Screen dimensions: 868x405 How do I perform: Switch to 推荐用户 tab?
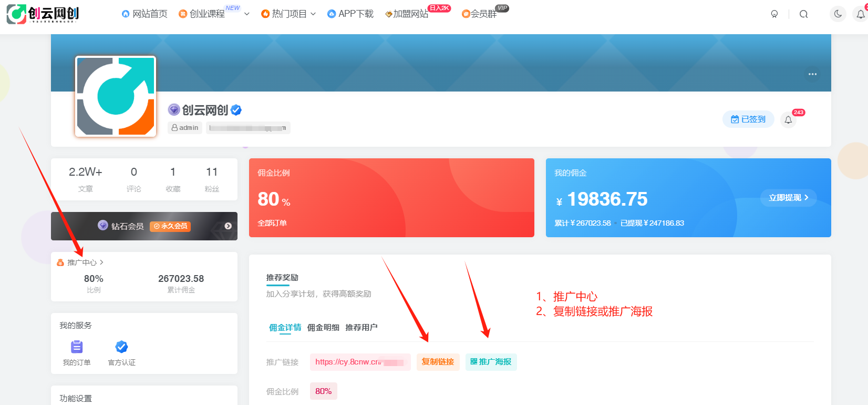[361, 328]
